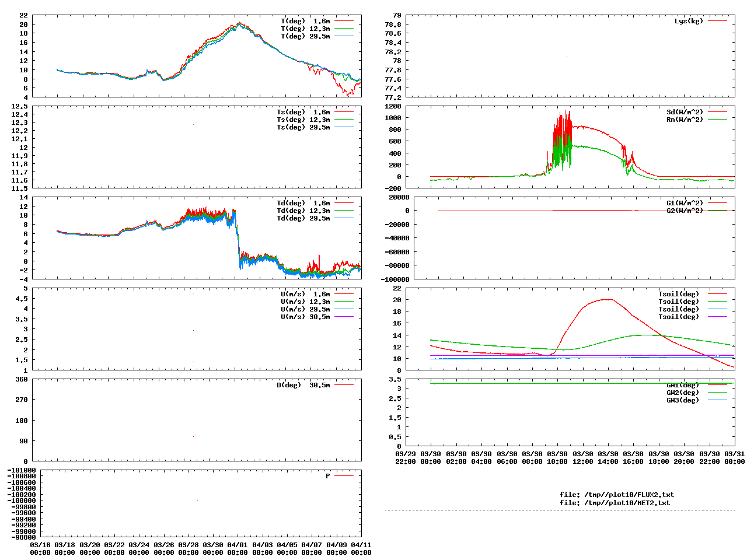
Task: Click the 'U(m/s) 12.3m' legend text
Action: point(305,302)
